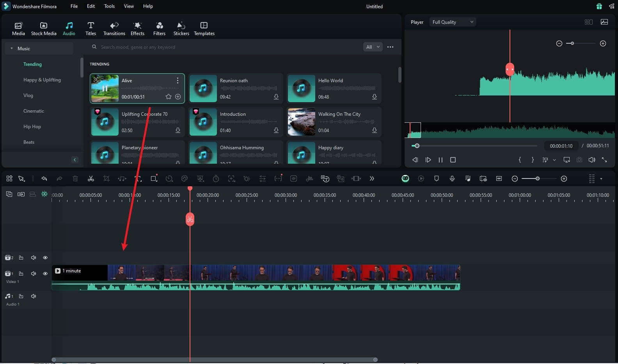This screenshot has height=364, width=618.
Task: Open the gift icon in title bar
Action: click(x=599, y=6)
